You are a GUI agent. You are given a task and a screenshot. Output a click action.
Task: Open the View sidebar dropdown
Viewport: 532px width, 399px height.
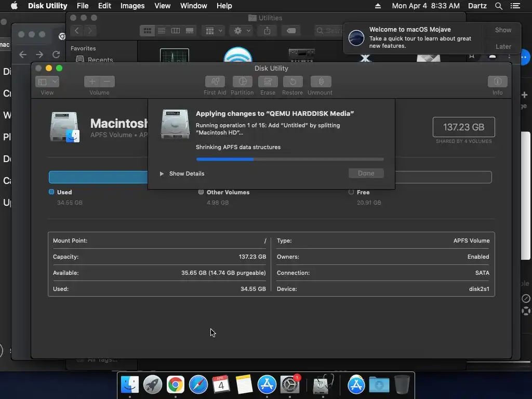[x=47, y=82]
